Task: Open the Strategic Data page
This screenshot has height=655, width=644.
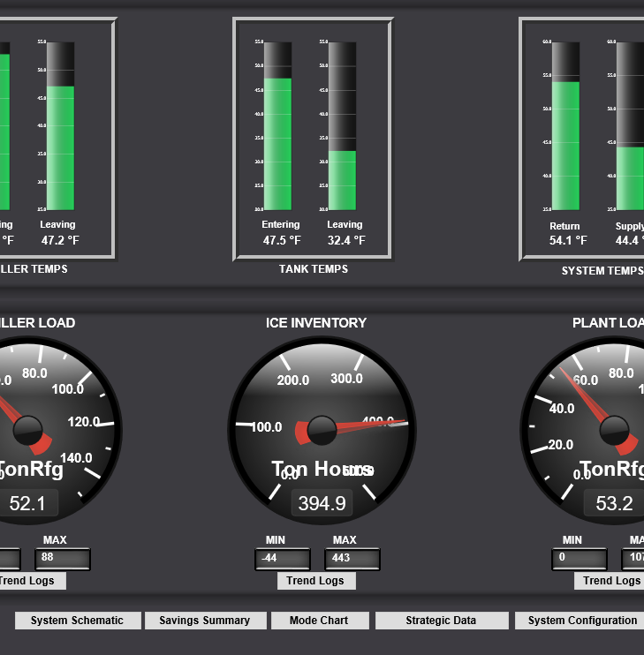Action: pyautogui.click(x=441, y=621)
